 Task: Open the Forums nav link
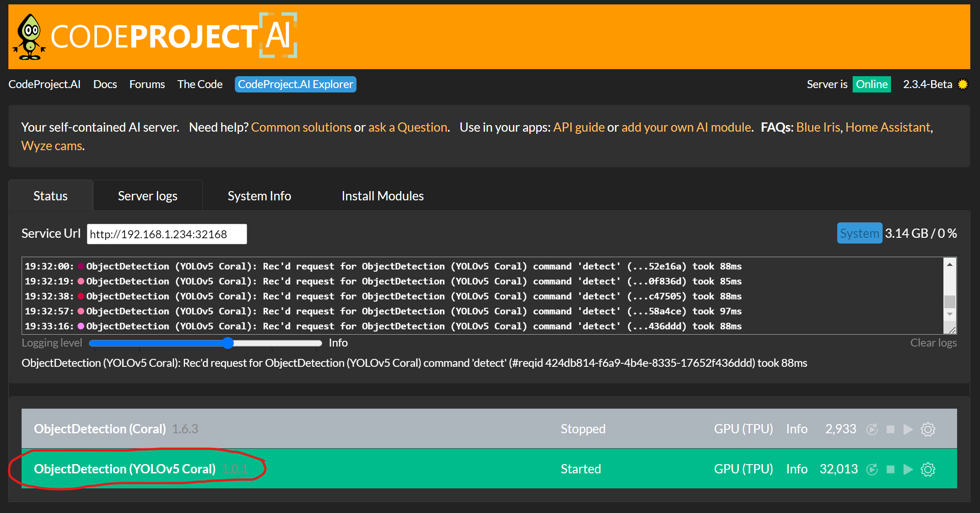click(x=147, y=84)
